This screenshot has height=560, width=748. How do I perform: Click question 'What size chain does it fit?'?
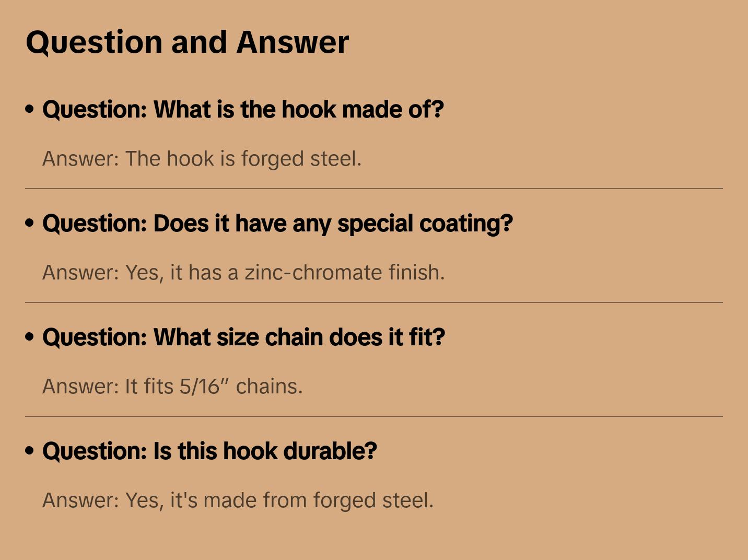[243, 337]
